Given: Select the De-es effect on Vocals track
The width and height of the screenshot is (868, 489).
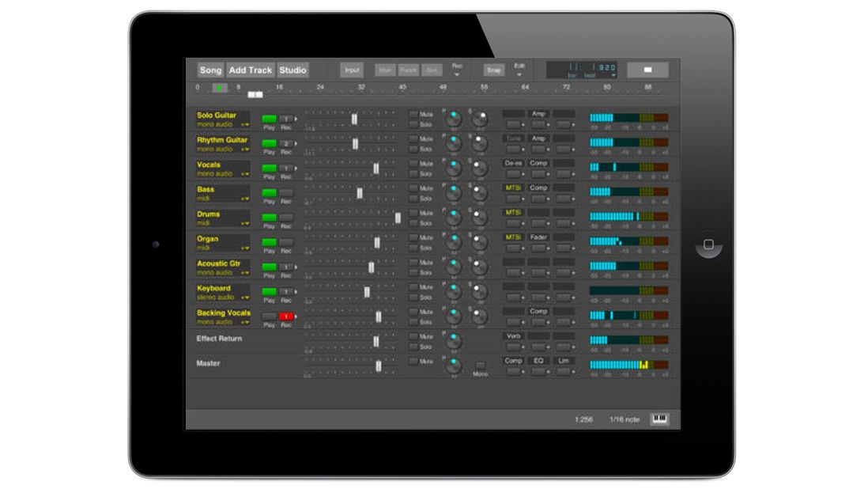Looking at the screenshot, I should pyautogui.click(x=510, y=161).
